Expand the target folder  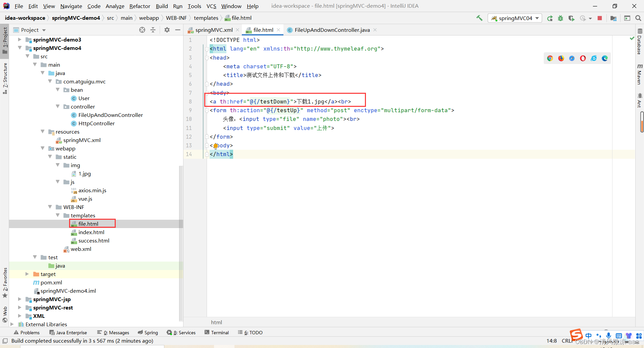28,274
